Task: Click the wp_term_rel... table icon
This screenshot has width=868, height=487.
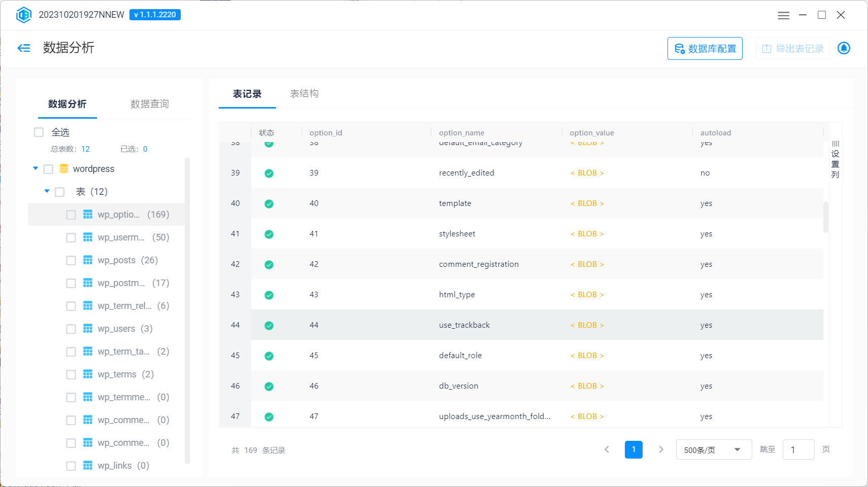Action: (x=88, y=306)
